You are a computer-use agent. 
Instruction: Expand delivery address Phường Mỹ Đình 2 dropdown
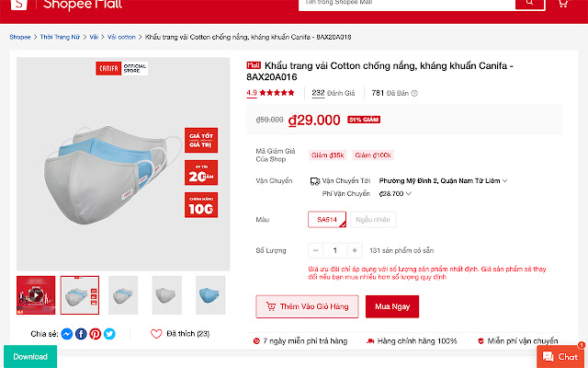[443, 181]
